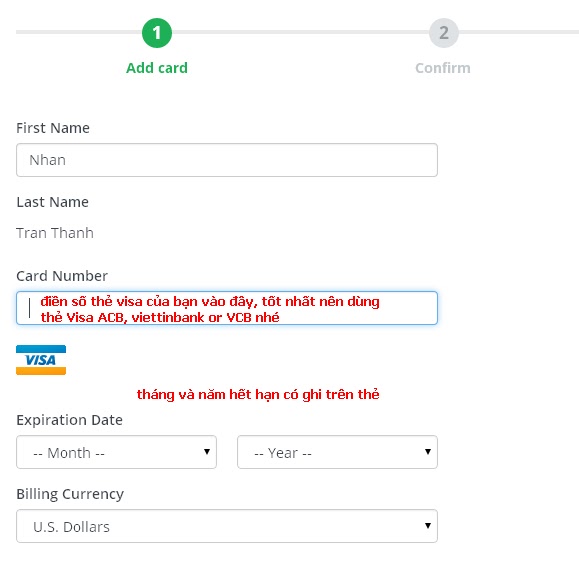Open the Month expiration dropdown

(116, 452)
